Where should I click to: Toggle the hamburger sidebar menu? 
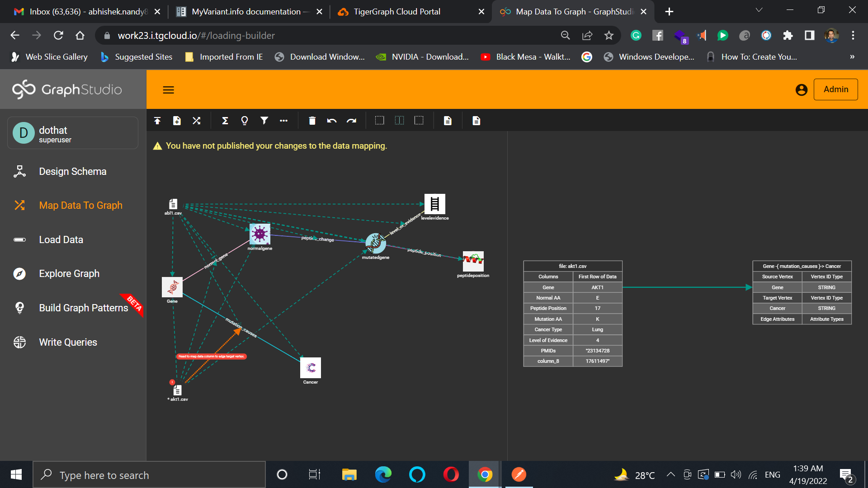click(x=168, y=90)
